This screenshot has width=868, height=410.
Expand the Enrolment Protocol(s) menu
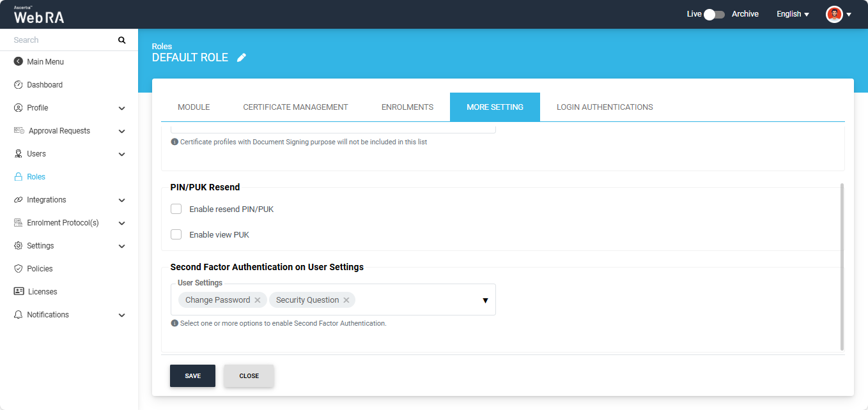121,224
